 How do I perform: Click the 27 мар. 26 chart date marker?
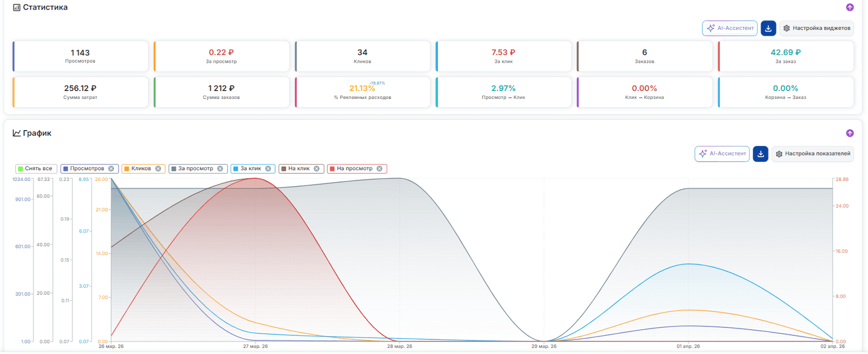pos(255,346)
